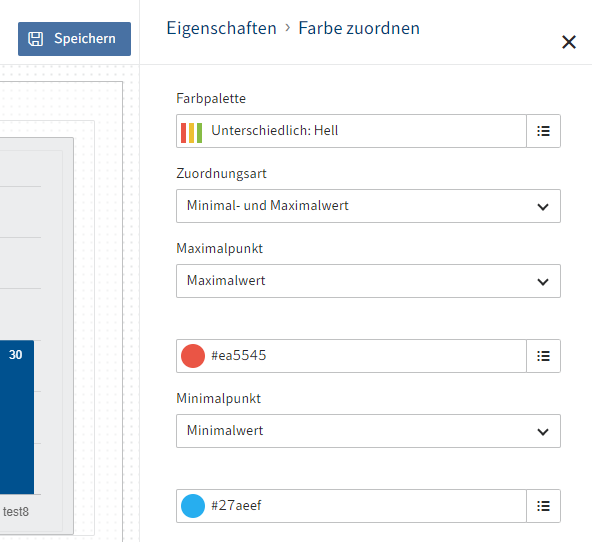Click the floppy disk icon in Speichern
Image resolution: width=592 pixels, height=542 pixels.
pos(36,39)
